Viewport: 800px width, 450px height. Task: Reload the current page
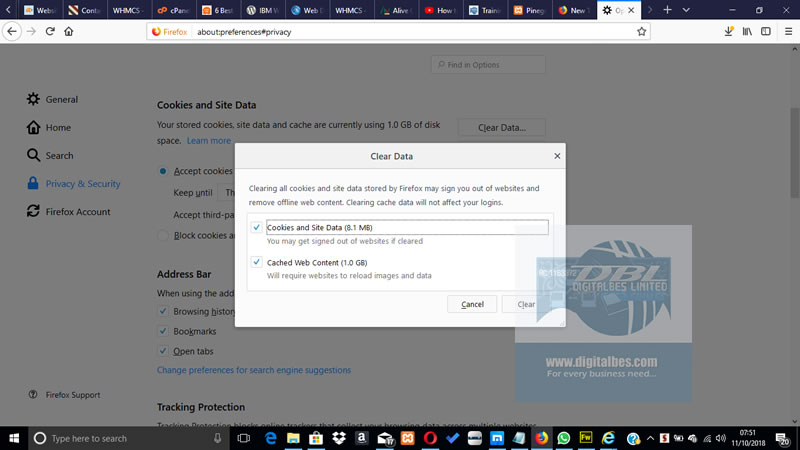(50, 32)
